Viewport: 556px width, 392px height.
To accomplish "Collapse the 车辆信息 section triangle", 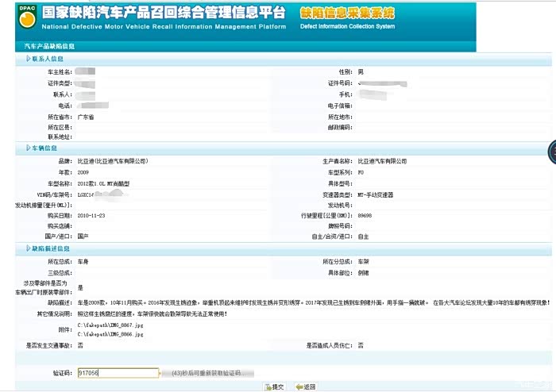I will 29,148.
